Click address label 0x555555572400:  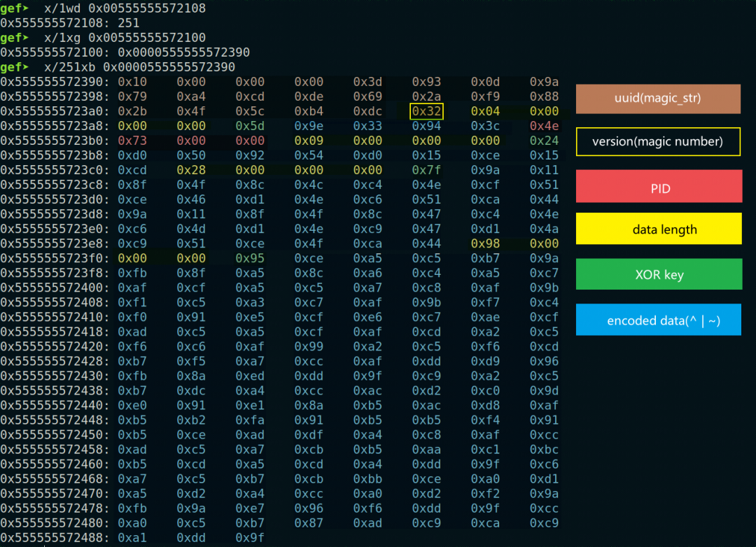coord(55,287)
